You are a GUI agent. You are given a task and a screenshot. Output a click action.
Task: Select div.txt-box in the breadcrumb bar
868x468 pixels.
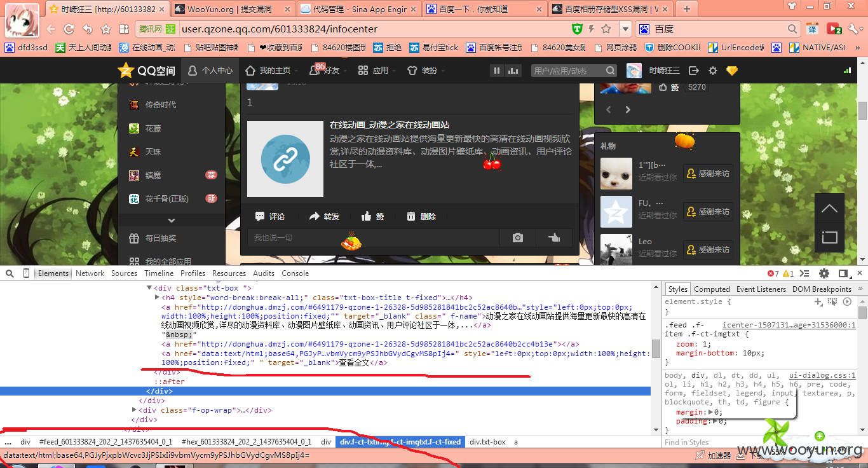pos(488,441)
